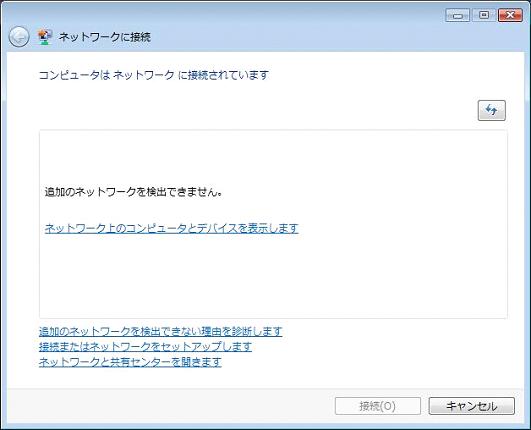Click the message 追加のネットワークを検出できません。
The height and width of the screenshot is (430, 531).
pyautogui.click(x=134, y=192)
